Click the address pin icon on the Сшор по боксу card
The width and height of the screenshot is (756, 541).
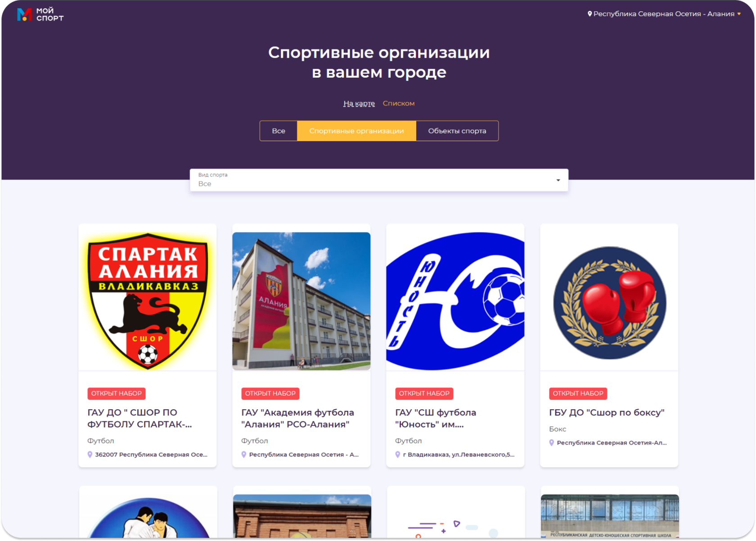[x=552, y=443]
